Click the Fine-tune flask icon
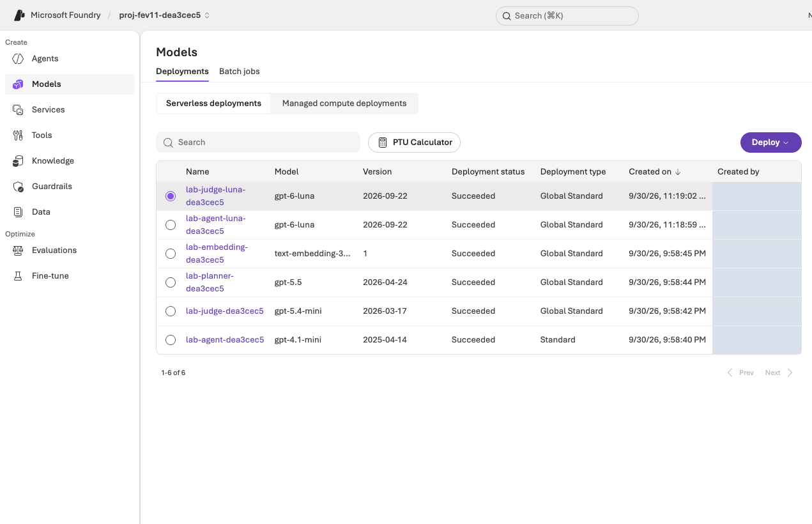The image size is (812, 524). tap(18, 276)
